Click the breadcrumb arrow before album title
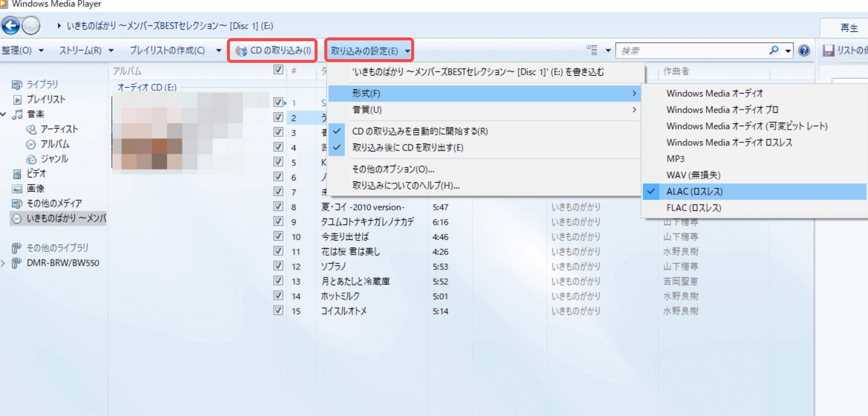Viewport: 868px width, 416px height. (59, 26)
